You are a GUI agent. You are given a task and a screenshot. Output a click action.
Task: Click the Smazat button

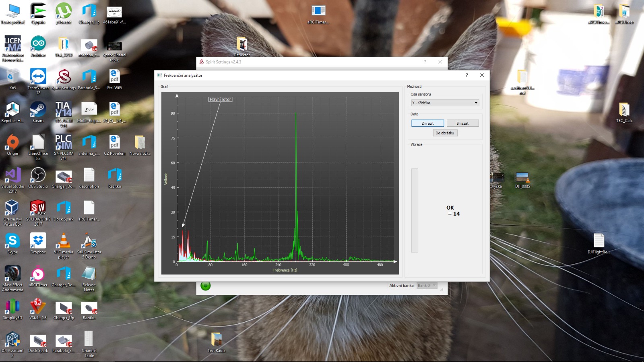(x=462, y=123)
